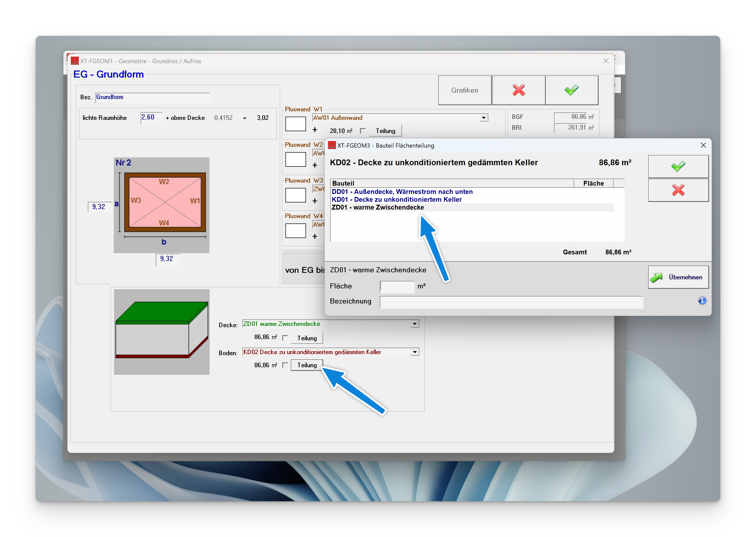Select KD01 - Decke zu unkonditioniertem Keller row
This screenshot has width=756, height=537.
tap(397, 199)
